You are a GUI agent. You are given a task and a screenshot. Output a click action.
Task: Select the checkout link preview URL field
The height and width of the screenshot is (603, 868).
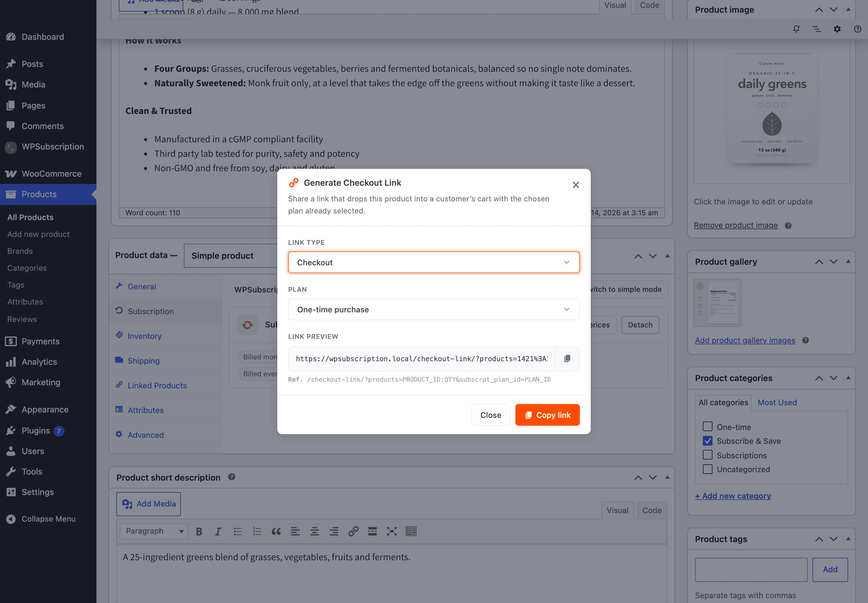click(422, 358)
